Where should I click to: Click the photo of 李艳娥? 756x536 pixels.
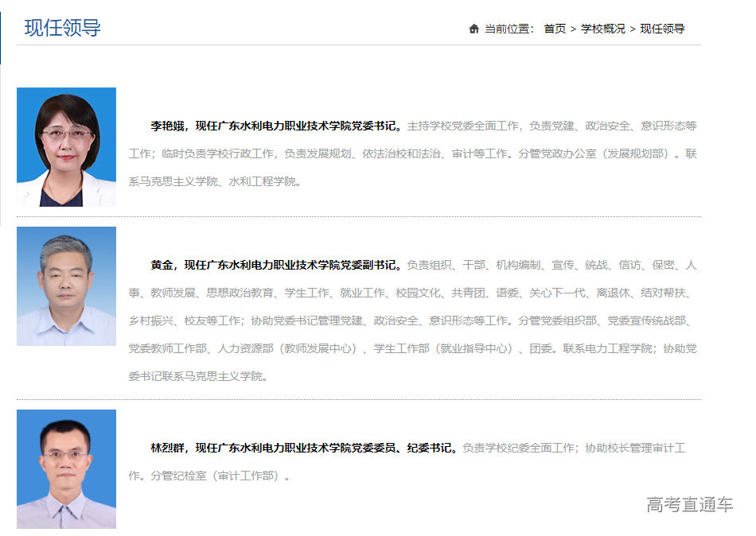pos(66,146)
